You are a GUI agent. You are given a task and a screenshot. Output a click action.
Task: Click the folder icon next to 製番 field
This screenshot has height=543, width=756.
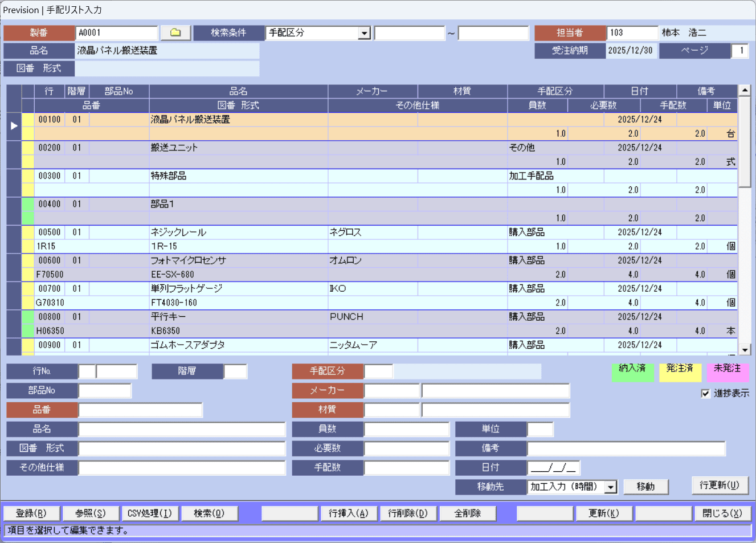pos(175,33)
